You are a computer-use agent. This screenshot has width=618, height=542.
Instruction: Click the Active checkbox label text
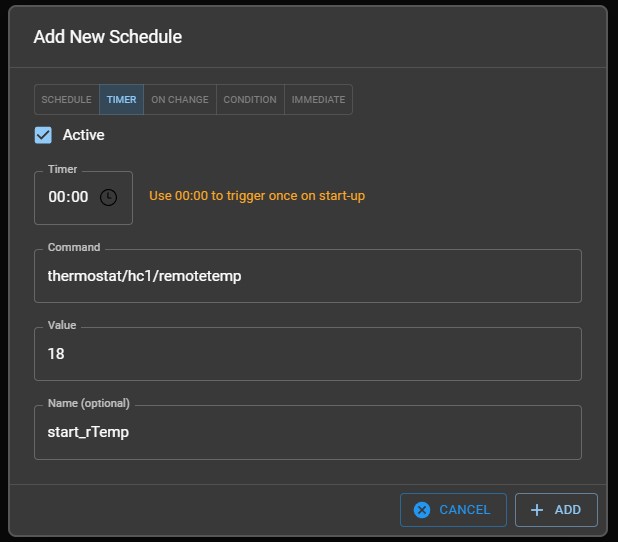(x=83, y=135)
